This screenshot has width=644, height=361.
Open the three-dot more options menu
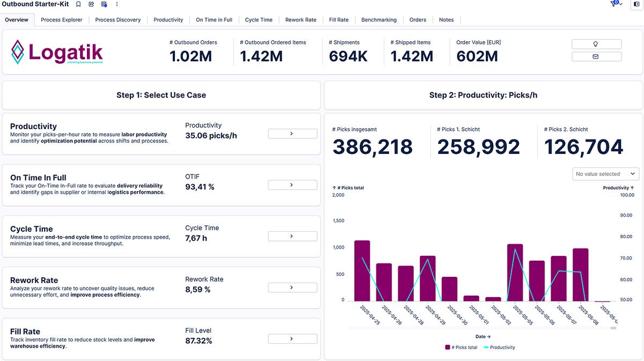(x=117, y=4)
